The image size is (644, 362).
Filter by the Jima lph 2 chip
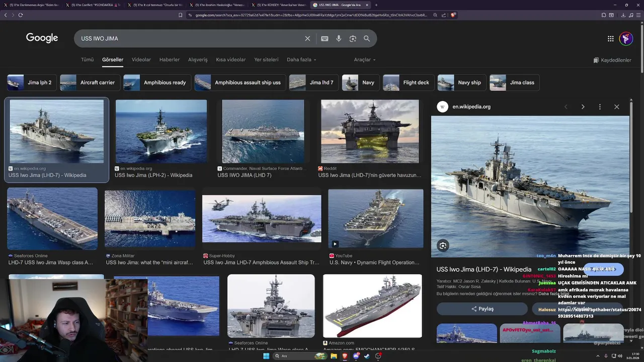(32, 82)
